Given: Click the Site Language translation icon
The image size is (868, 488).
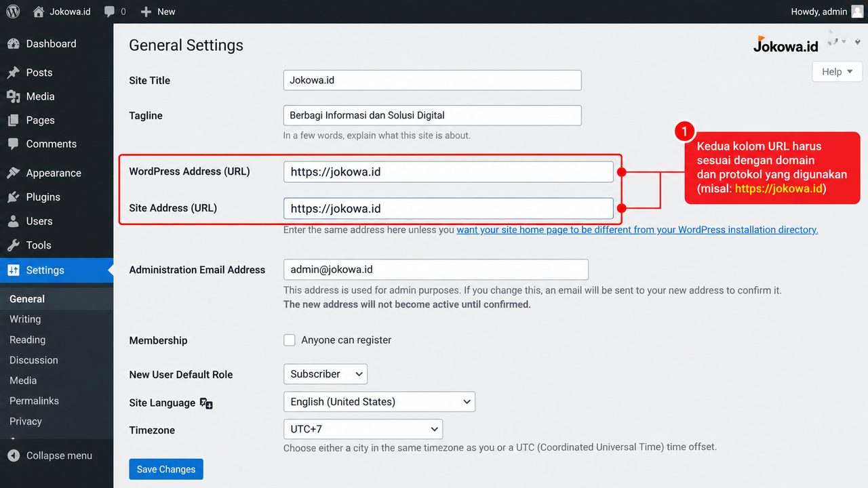Looking at the screenshot, I should click(x=206, y=403).
